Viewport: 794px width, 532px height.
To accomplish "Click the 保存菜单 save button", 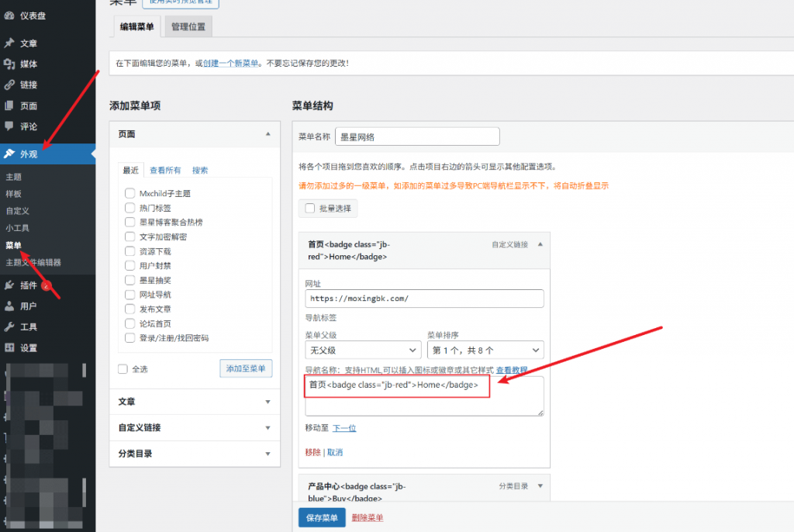I will (x=321, y=517).
